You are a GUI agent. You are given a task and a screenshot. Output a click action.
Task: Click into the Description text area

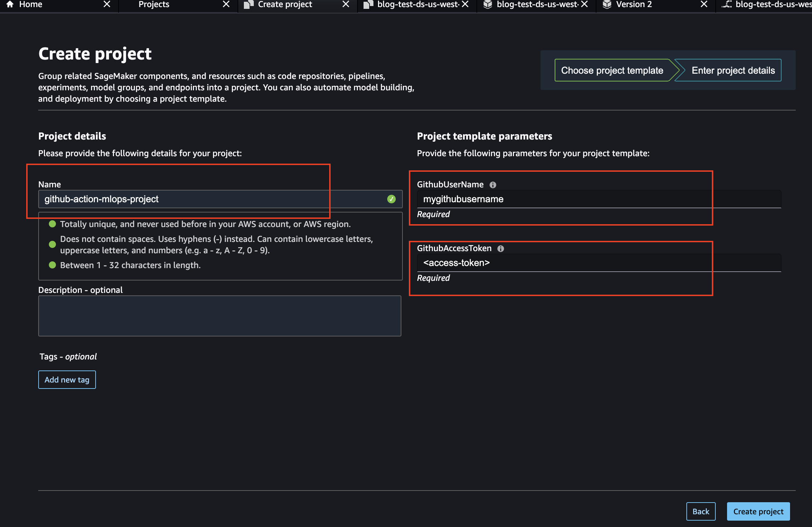point(219,316)
